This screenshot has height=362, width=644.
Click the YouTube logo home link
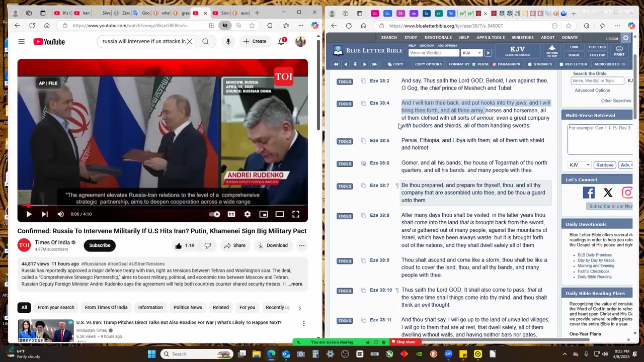49,42
